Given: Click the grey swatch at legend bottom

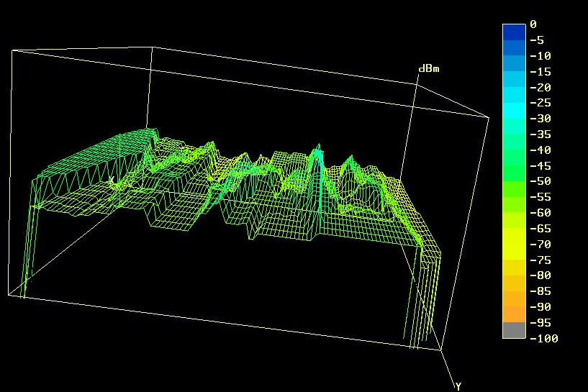Looking at the screenshot, I should [x=514, y=330].
